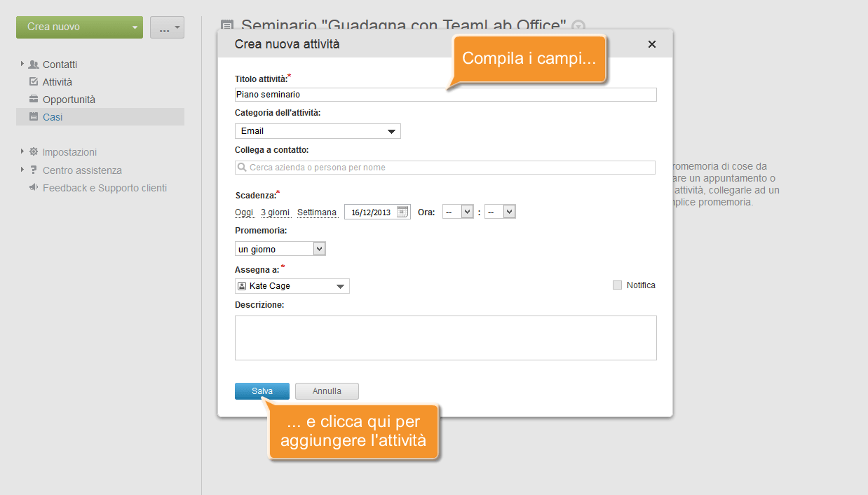The image size is (868, 495).
Task: Click the Attività checkmark icon in sidebar
Action: (34, 82)
